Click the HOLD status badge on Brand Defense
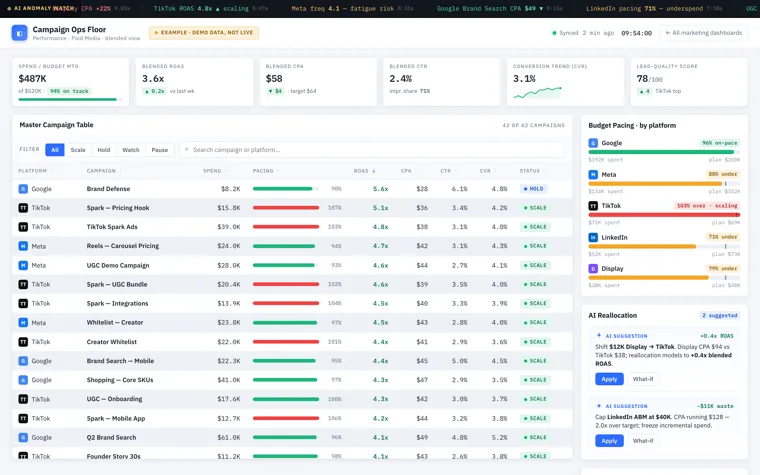The width and height of the screenshot is (760, 475). [x=533, y=189]
